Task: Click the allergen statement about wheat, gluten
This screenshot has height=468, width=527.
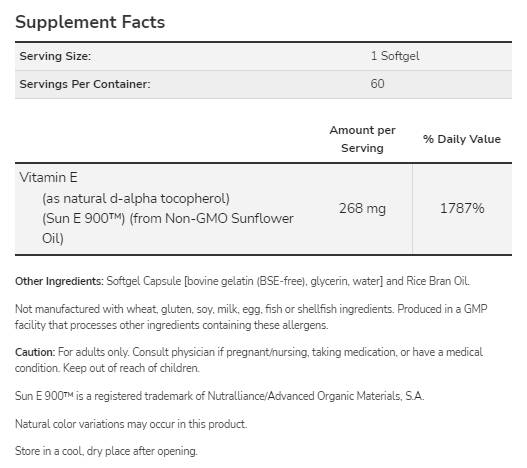Action: tap(204, 309)
